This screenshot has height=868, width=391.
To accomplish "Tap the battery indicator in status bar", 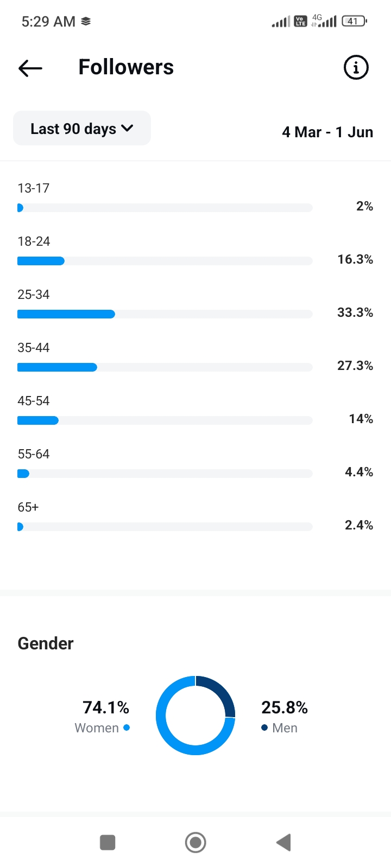I will tap(354, 21).
